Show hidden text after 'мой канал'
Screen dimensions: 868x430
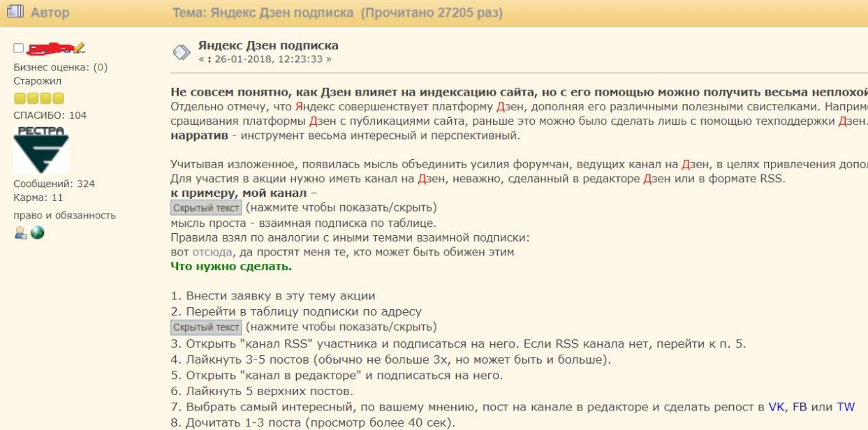[x=207, y=208]
